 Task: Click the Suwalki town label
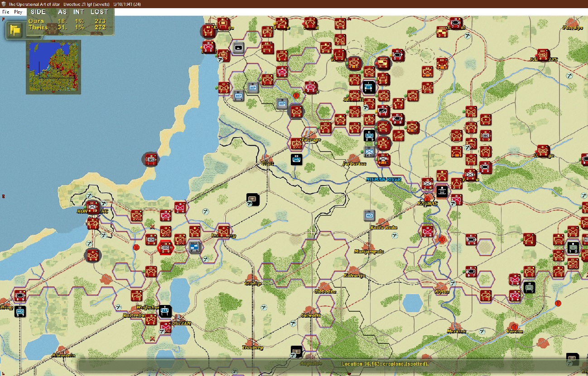(x=311, y=315)
